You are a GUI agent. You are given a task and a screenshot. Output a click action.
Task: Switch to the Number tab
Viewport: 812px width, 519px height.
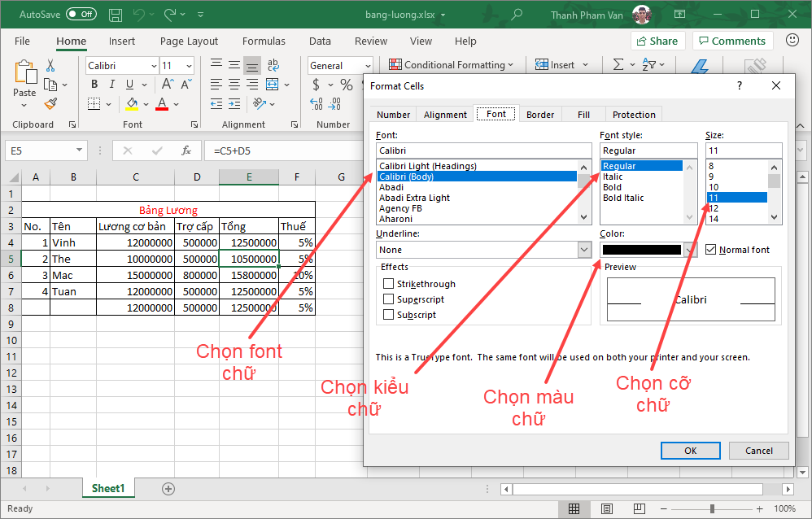(393, 115)
